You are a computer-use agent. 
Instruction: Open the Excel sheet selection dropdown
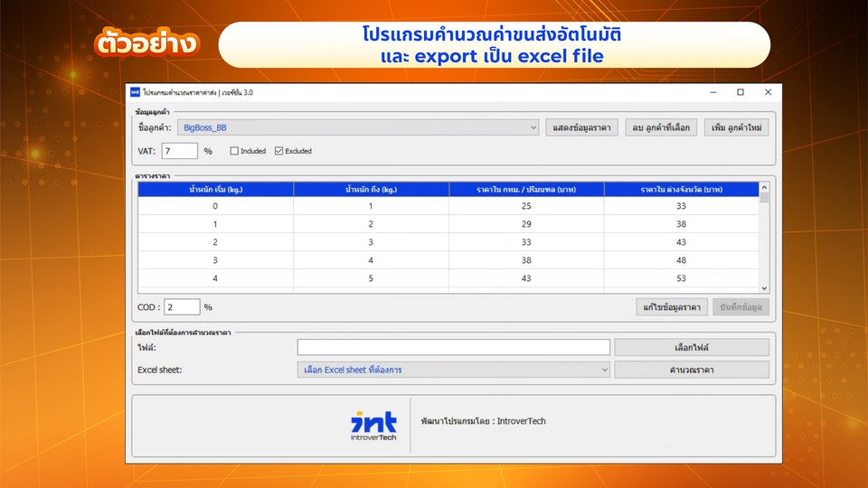(x=453, y=370)
